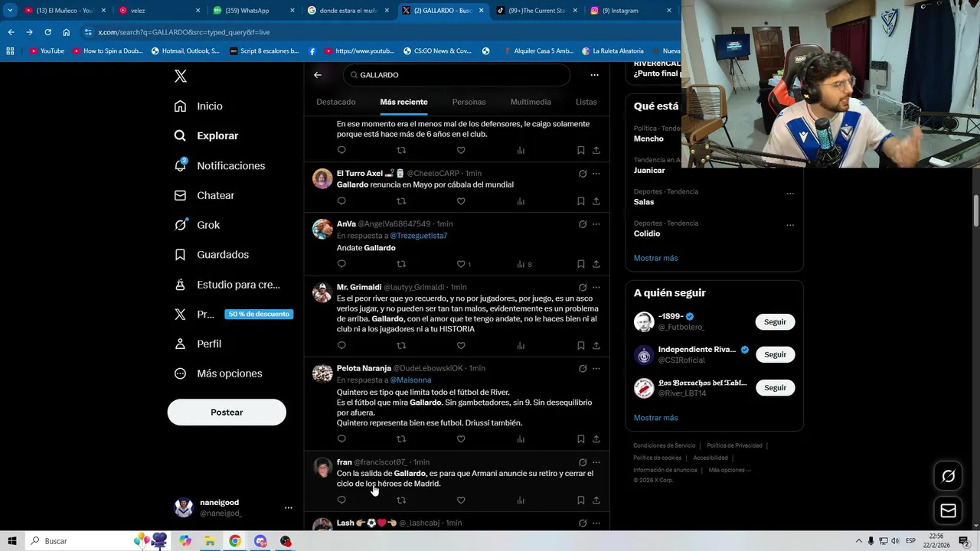Reply to fran's tweet about Armani
This screenshot has width=980, height=551.
tap(341, 500)
